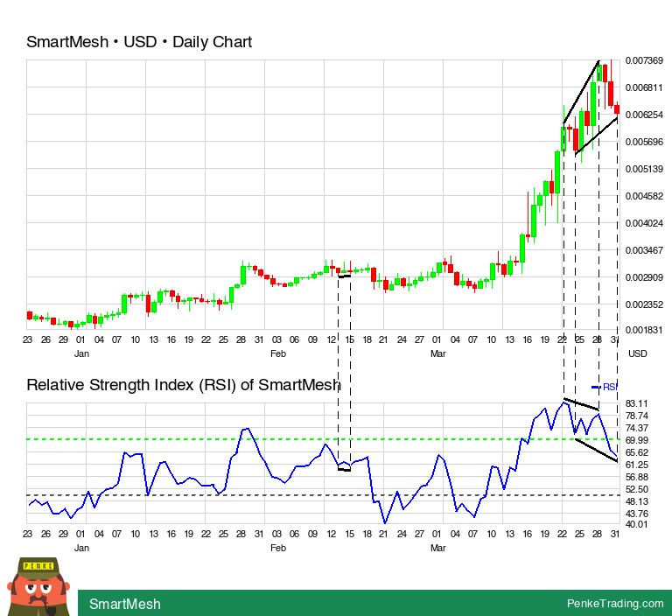Click the 65.62 RSI axis value
672x616 pixels.
(637, 452)
